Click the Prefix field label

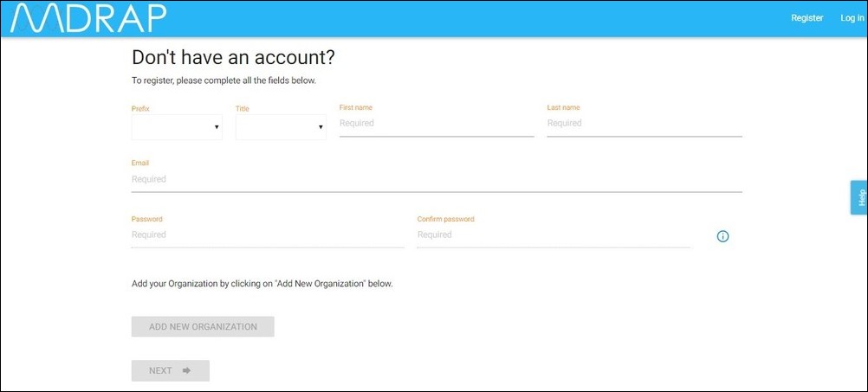click(x=140, y=108)
